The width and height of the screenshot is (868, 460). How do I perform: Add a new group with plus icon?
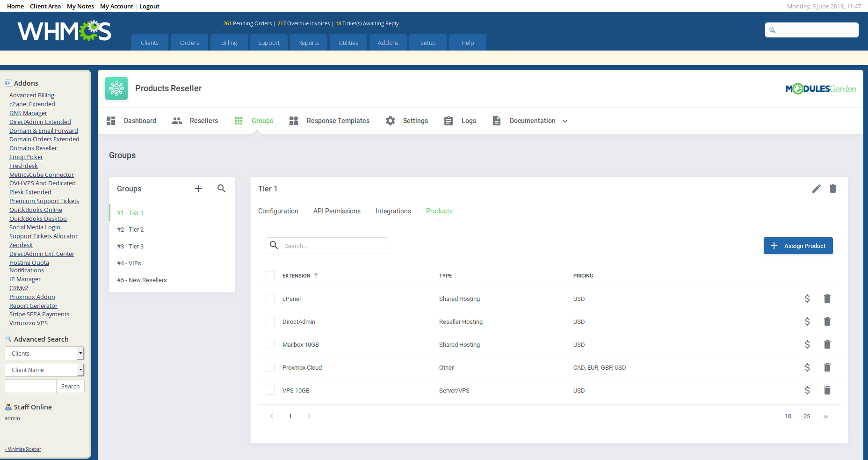tap(198, 189)
